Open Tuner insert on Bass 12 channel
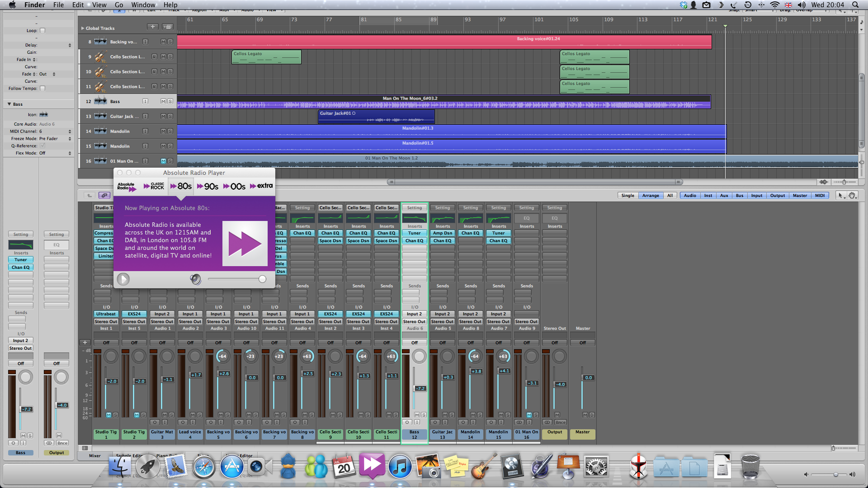Viewport: 868px width, 488px height. point(414,233)
